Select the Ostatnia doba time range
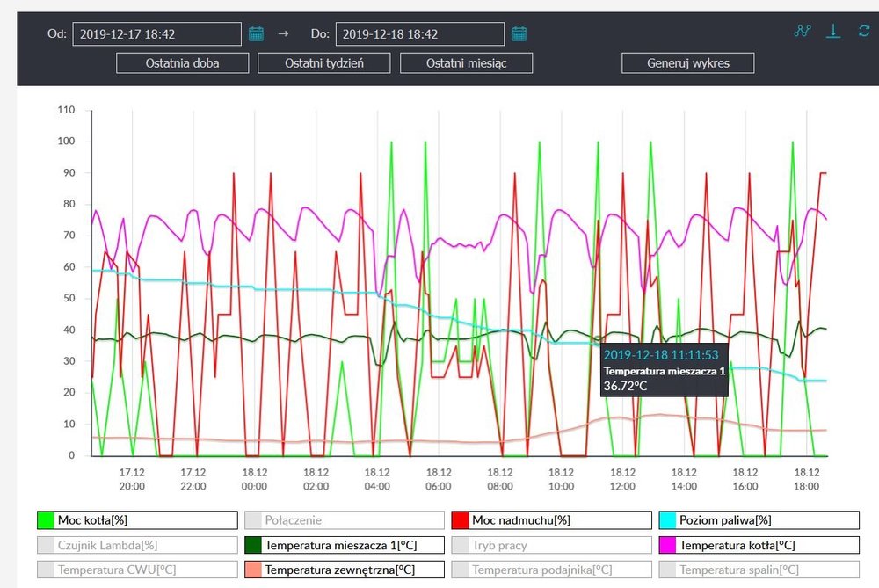Image resolution: width=879 pixels, height=588 pixels. coord(183,63)
